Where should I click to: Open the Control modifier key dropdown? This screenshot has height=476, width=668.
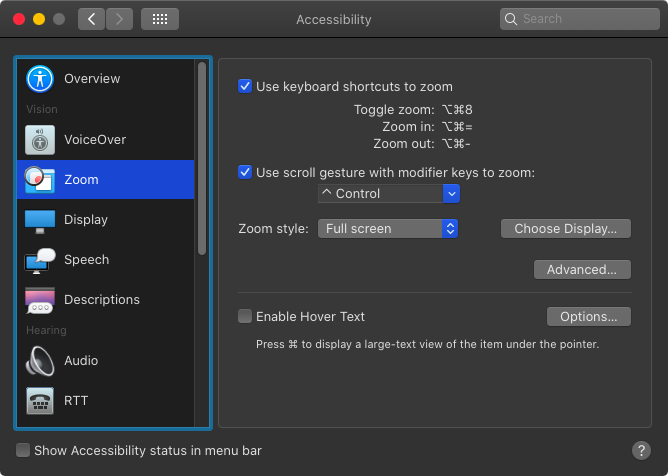click(389, 193)
